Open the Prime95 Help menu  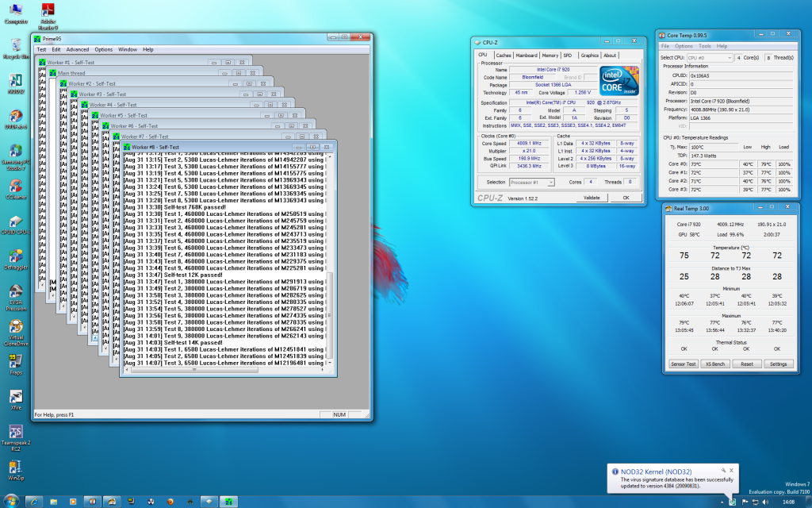tap(148, 50)
